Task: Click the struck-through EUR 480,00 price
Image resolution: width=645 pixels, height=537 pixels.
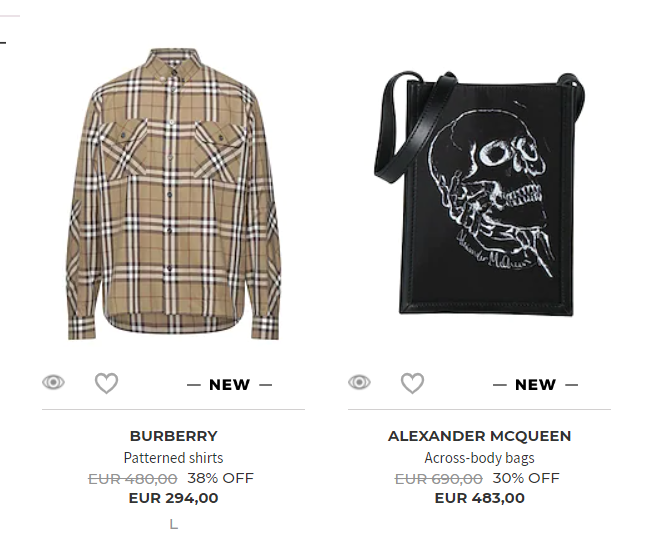Action: [133, 479]
